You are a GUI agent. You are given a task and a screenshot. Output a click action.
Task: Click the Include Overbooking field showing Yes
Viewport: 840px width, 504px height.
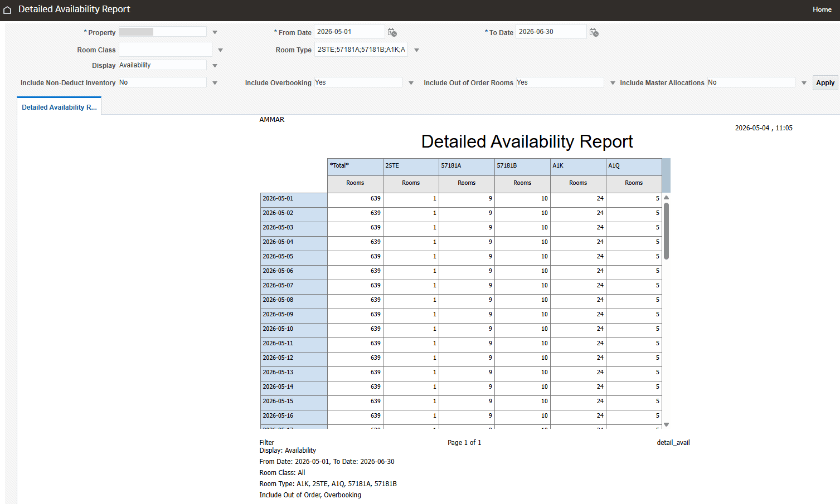coord(358,82)
